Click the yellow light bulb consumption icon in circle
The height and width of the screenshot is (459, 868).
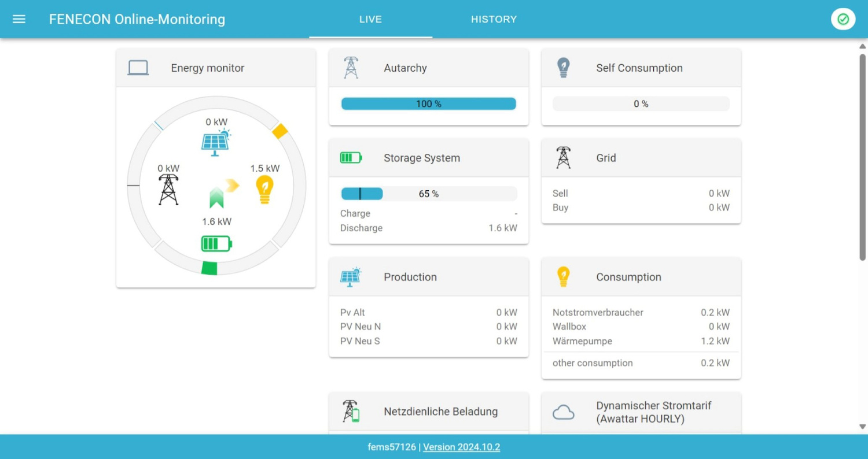point(264,190)
